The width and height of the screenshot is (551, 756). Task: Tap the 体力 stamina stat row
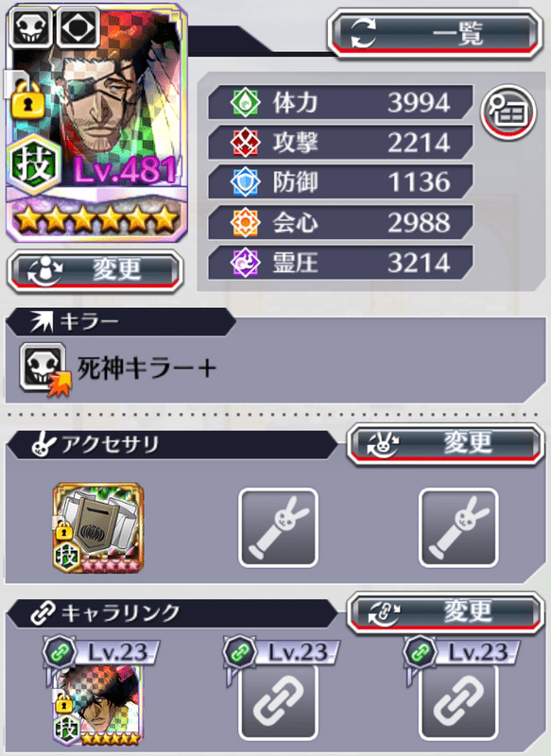click(340, 102)
